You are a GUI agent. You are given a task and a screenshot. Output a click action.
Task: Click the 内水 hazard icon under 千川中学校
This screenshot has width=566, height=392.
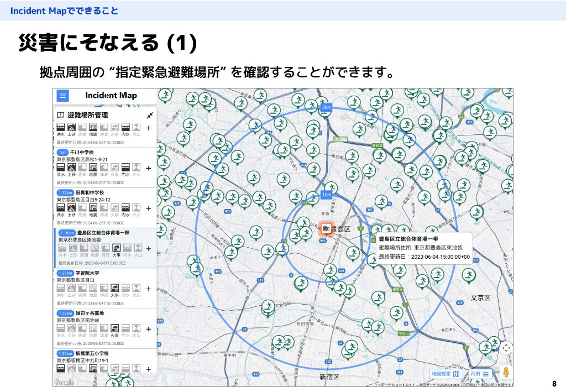point(125,168)
